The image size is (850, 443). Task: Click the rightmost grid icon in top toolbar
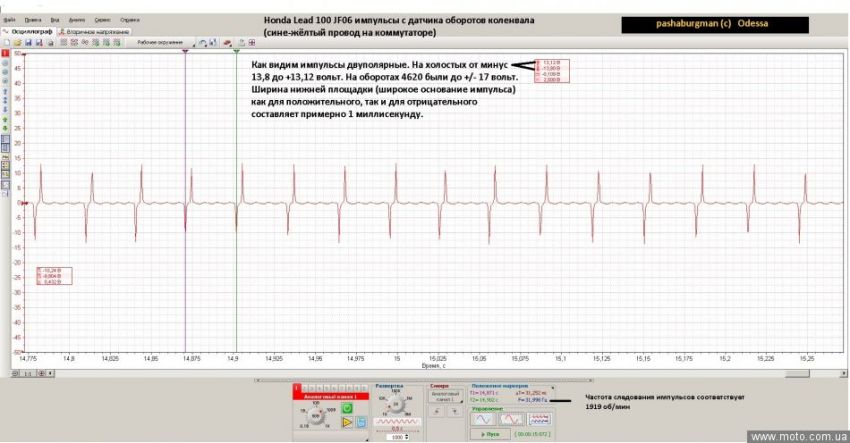[x=252, y=42]
